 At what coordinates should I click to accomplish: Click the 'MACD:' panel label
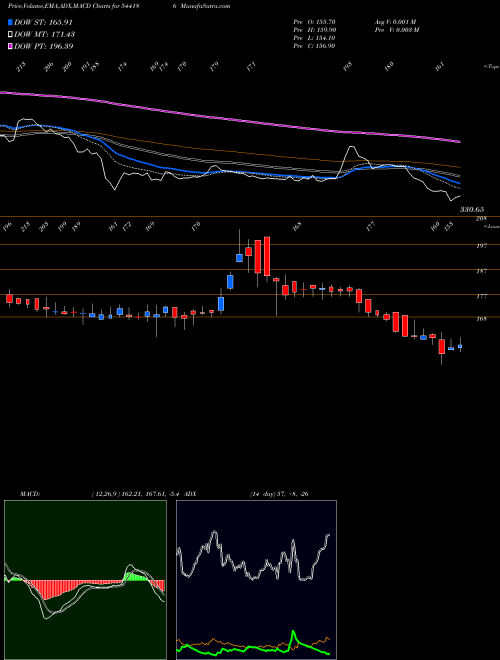coord(29,493)
